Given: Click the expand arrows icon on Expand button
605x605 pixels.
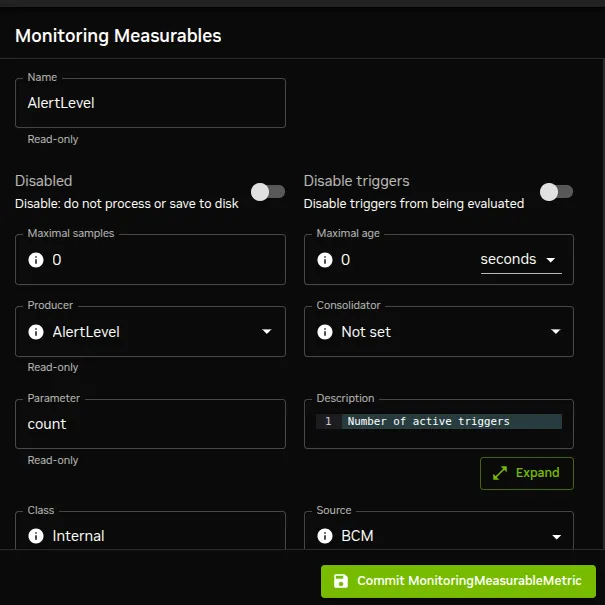Looking at the screenshot, I should (x=500, y=473).
